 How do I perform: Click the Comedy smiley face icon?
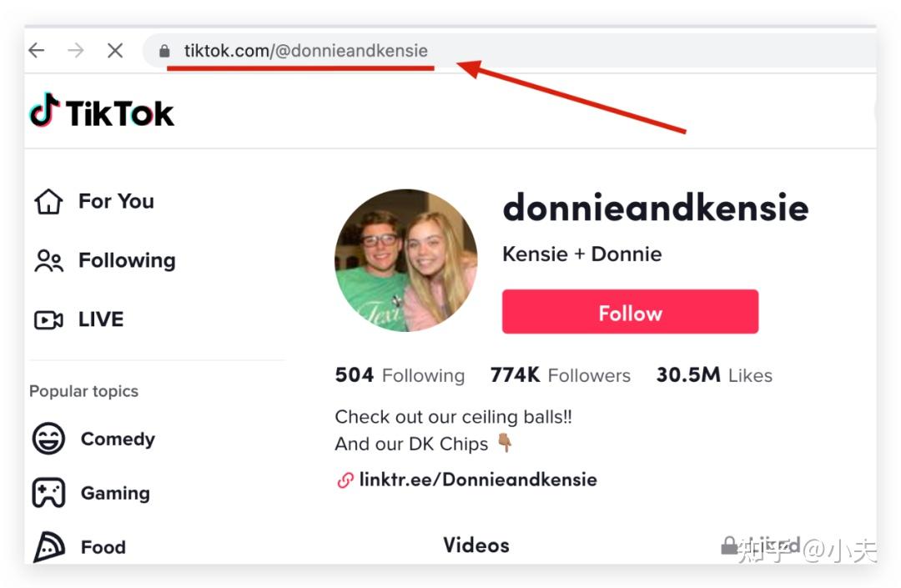[48, 439]
